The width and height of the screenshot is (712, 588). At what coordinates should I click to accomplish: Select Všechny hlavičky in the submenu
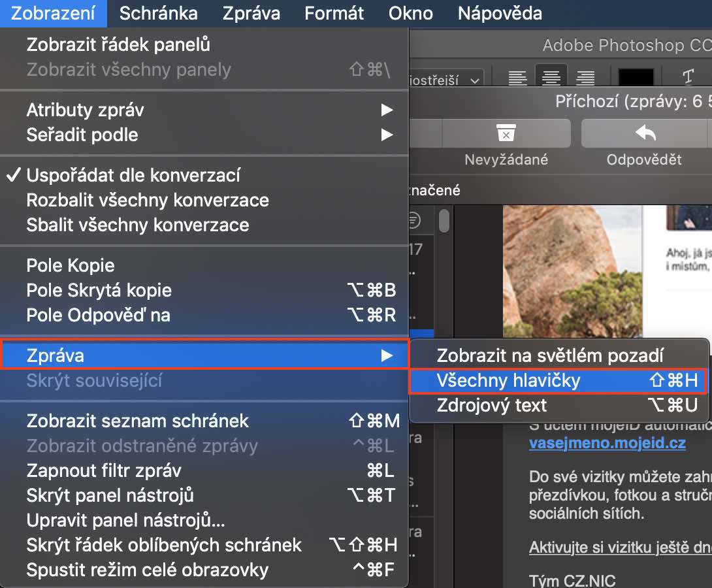559,380
